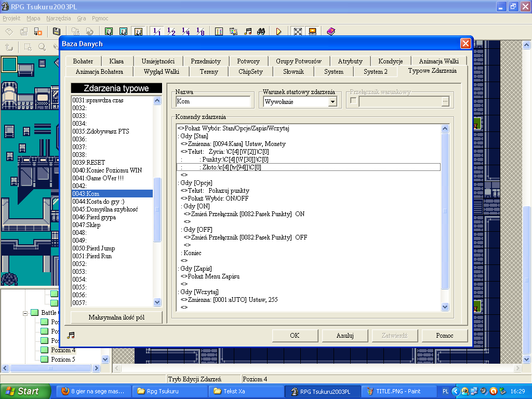Open the Narzędzia menu
Image resolution: width=532 pixels, height=399 pixels.
coord(59,18)
